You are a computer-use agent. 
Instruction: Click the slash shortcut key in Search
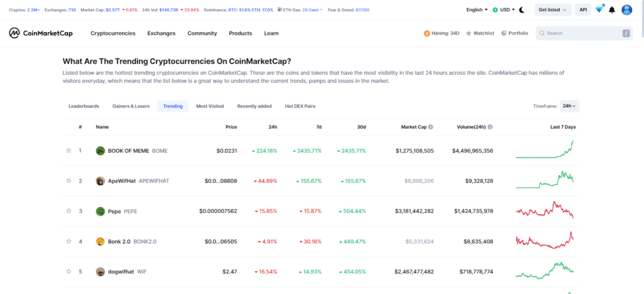[626, 33]
